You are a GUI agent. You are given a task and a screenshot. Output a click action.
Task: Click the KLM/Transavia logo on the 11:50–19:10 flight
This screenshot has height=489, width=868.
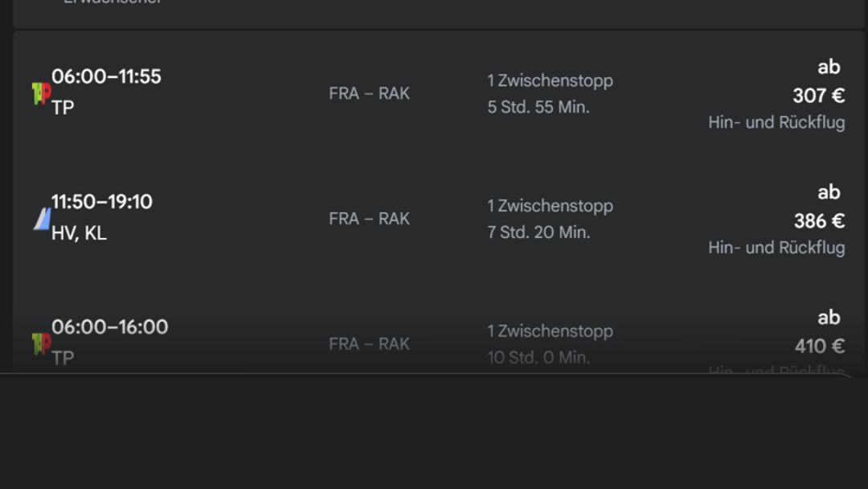[42, 219]
